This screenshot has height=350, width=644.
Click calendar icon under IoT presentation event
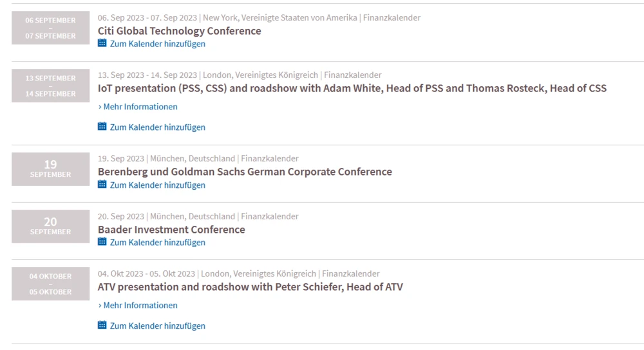[x=102, y=127]
